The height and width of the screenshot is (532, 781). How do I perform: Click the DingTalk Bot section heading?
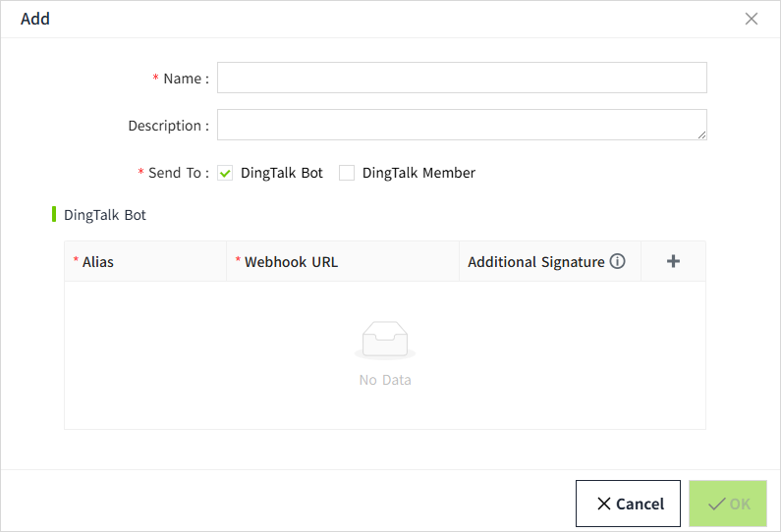(105, 214)
